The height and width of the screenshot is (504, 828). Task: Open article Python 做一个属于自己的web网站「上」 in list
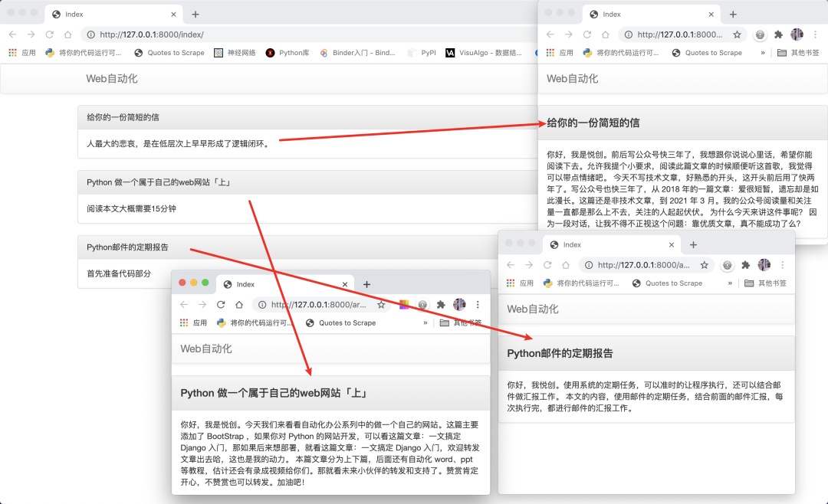(159, 182)
